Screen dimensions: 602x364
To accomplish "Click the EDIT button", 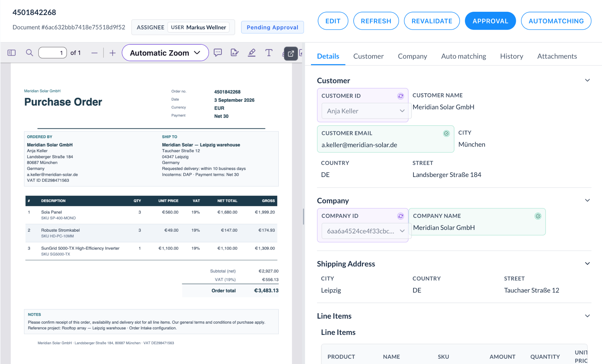I will click(333, 21).
